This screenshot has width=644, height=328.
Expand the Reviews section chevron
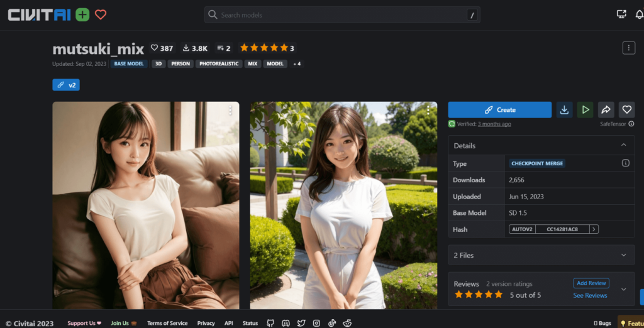623,289
